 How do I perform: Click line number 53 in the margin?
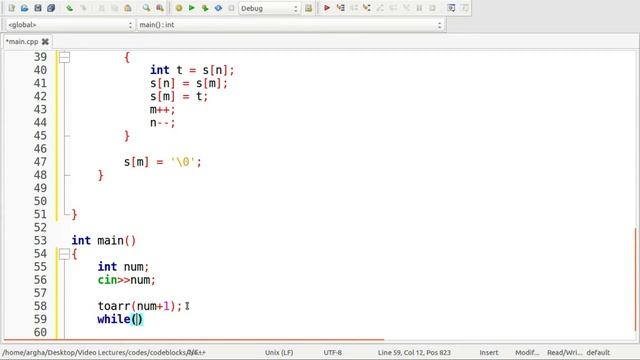(40, 240)
